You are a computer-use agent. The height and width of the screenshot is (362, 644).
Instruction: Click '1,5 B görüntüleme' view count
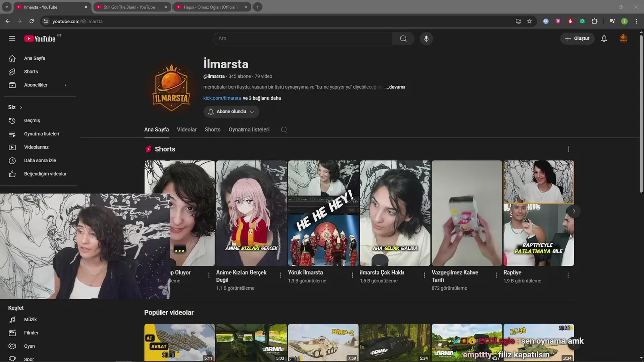pos(379,281)
